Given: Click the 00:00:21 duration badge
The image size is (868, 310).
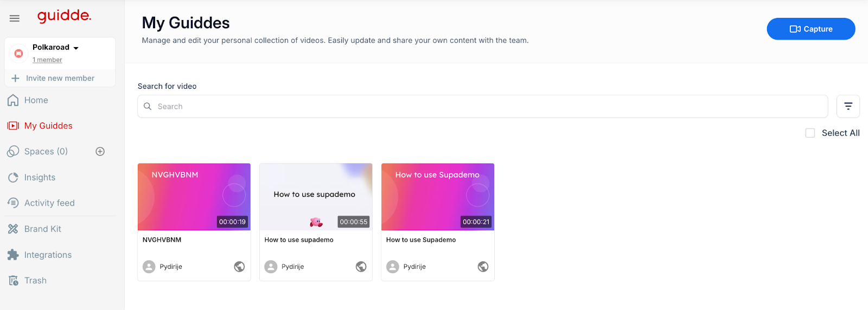Looking at the screenshot, I should tap(476, 222).
